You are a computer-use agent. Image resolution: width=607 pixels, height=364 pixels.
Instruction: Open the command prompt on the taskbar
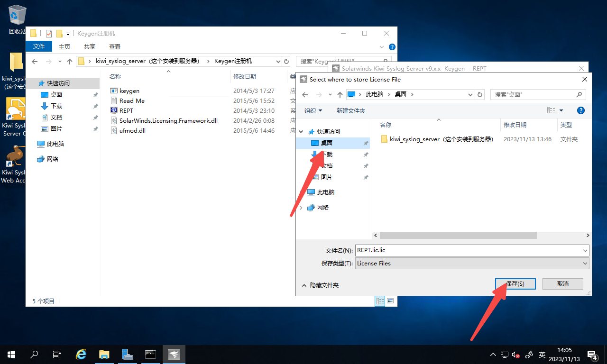coord(150,354)
